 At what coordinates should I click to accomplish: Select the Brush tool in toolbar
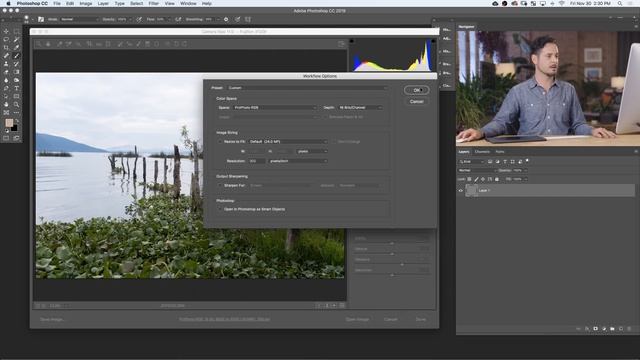16,56
